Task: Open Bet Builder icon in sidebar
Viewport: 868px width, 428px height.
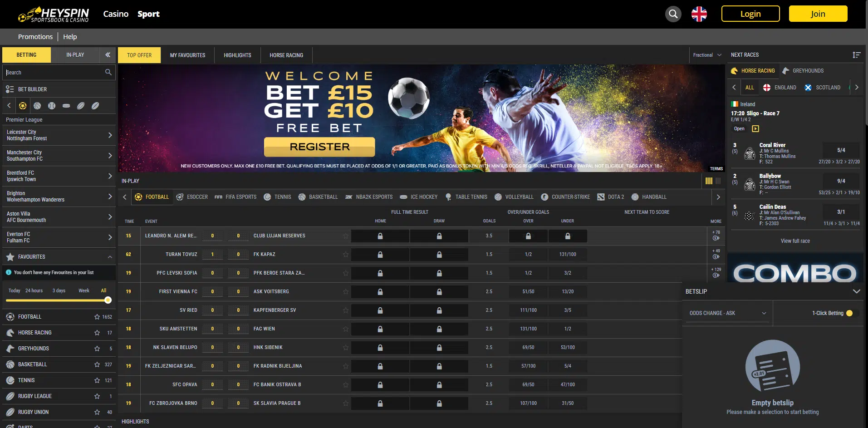Action: point(10,89)
